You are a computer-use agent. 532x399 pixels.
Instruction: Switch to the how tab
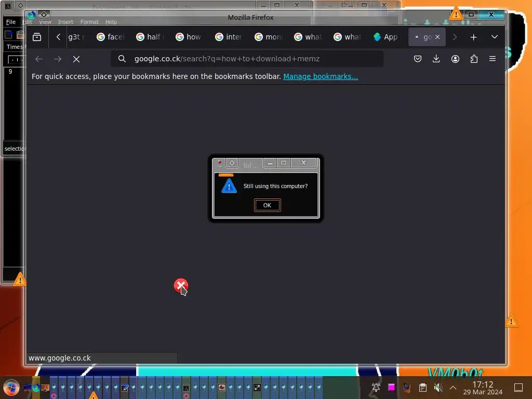190,37
